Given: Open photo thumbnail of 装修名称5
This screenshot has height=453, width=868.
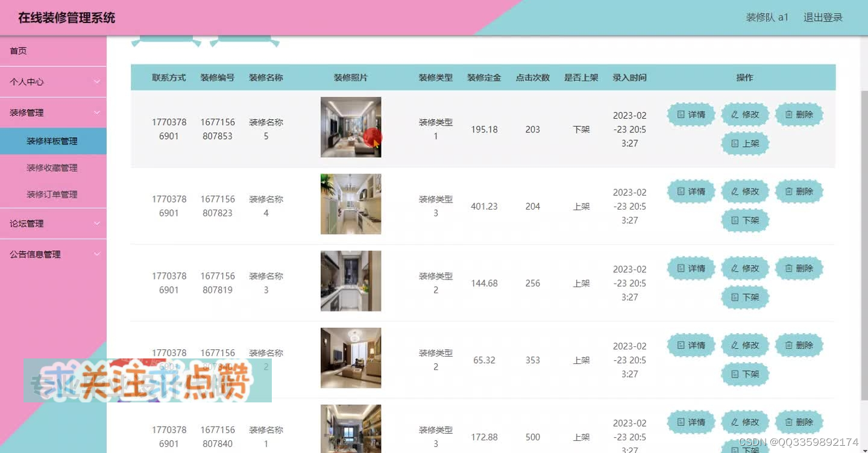Looking at the screenshot, I should (351, 127).
